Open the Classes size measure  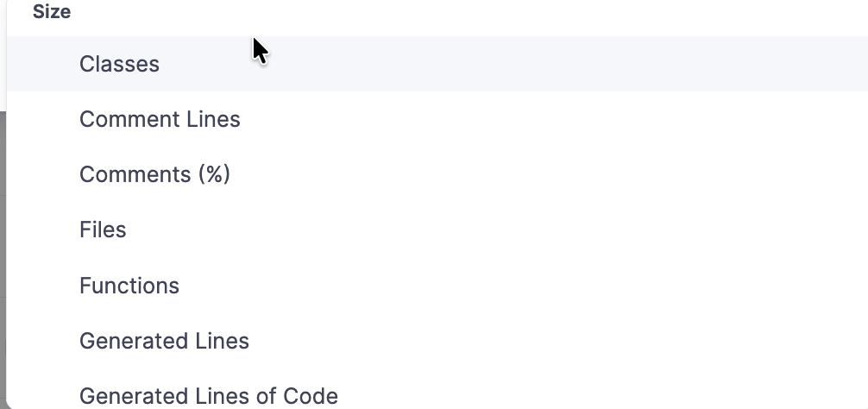119,64
